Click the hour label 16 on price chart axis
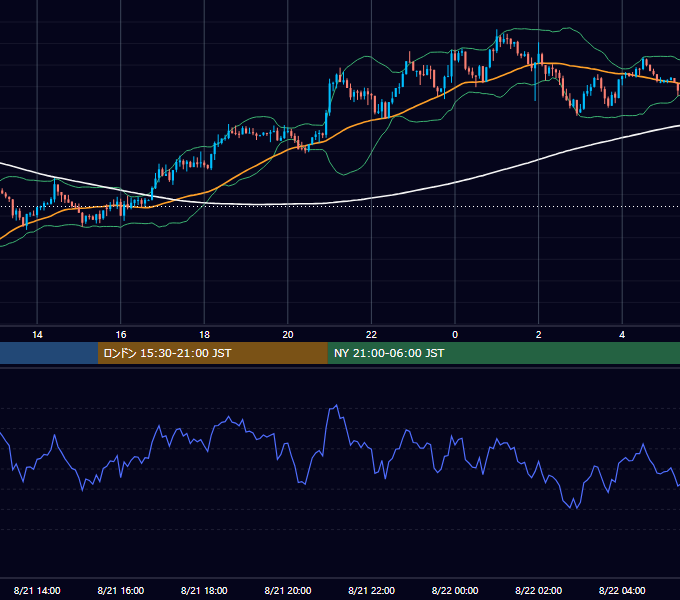 (x=121, y=335)
